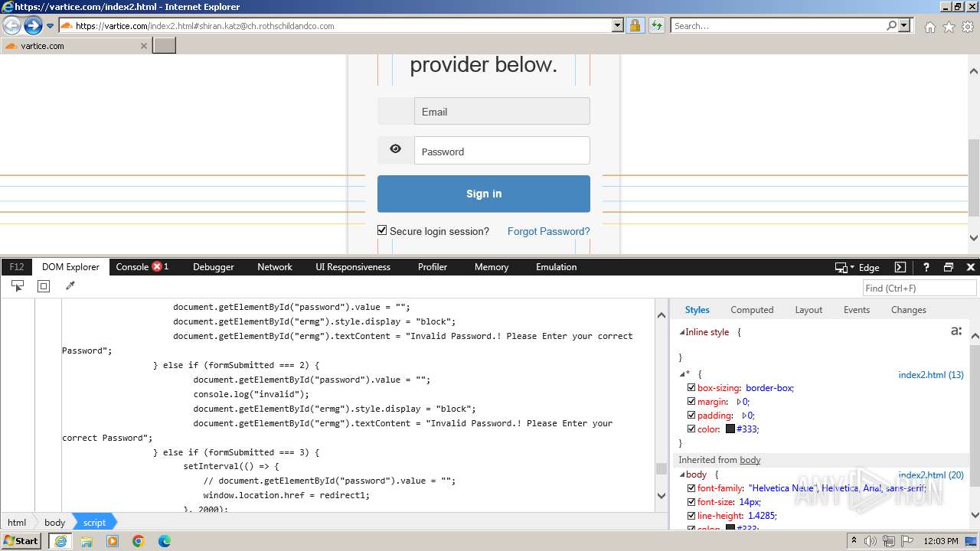The width and height of the screenshot is (980, 551).
Task: Uncheck the box-sizing style property
Action: point(691,388)
